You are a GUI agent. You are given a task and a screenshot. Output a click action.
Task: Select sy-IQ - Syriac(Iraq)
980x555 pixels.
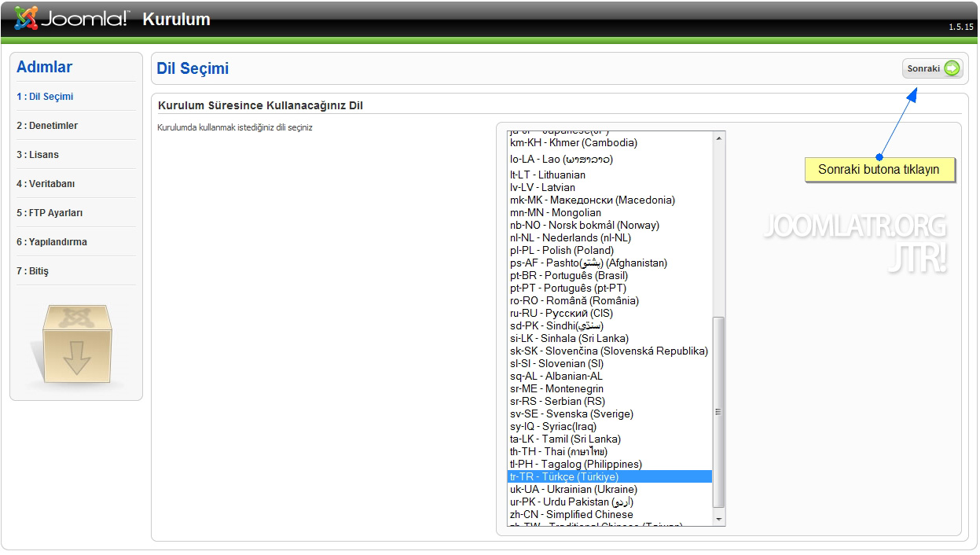[610, 426]
